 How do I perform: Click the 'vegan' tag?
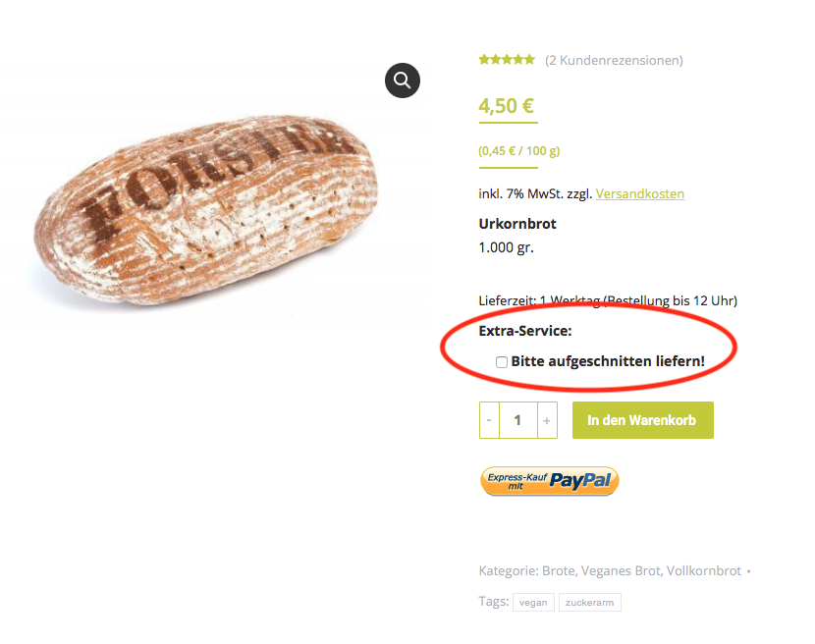pos(533,602)
